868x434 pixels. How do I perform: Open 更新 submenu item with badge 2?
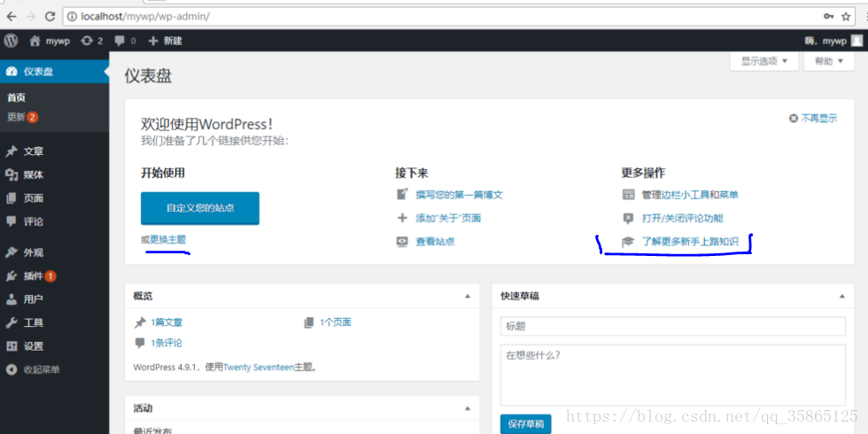22,117
